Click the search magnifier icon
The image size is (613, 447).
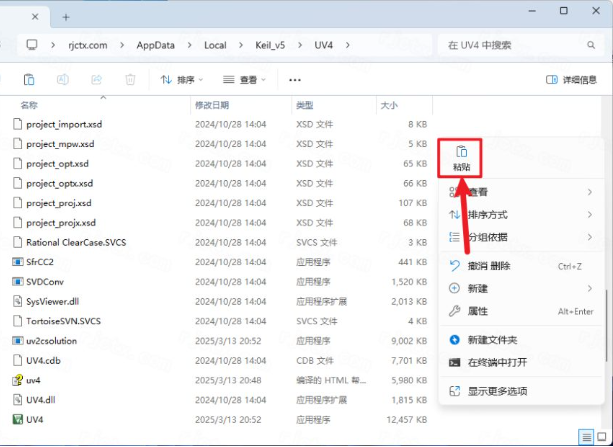point(591,45)
